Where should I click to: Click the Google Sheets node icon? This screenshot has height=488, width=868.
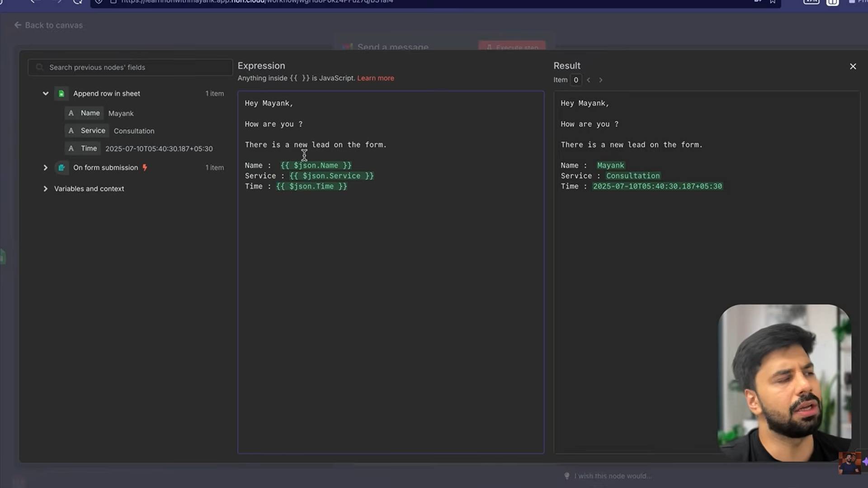coord(61,94)
